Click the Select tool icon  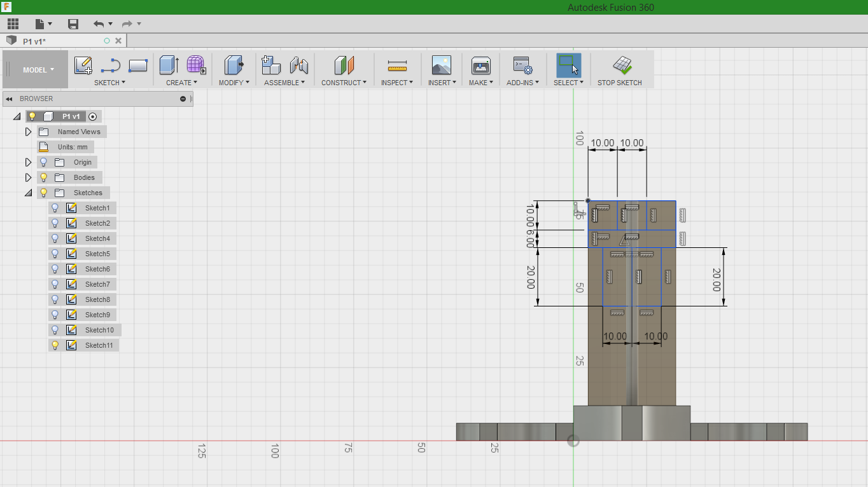click(568, 65)
